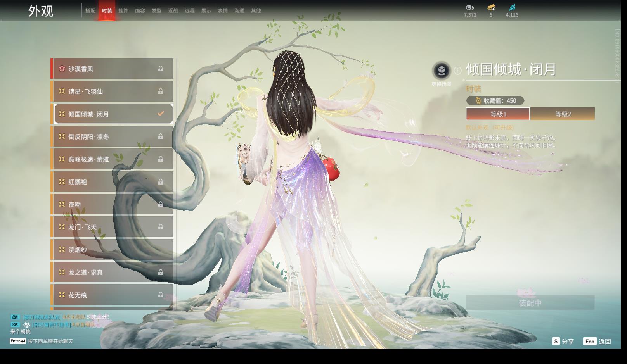Select the 倒反阴阳·凛冬 outfit name
This screenshot has height=364, width=627.
[89, 137]
